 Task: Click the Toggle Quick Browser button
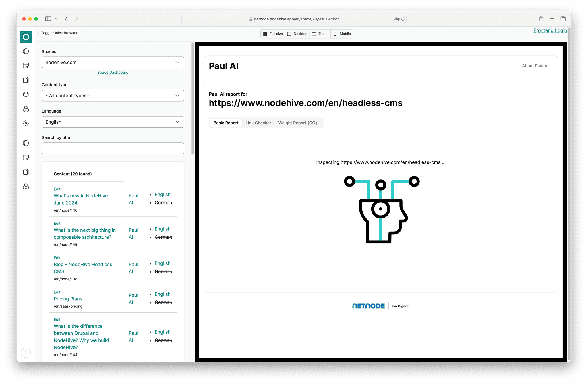[x=59, y=33]
